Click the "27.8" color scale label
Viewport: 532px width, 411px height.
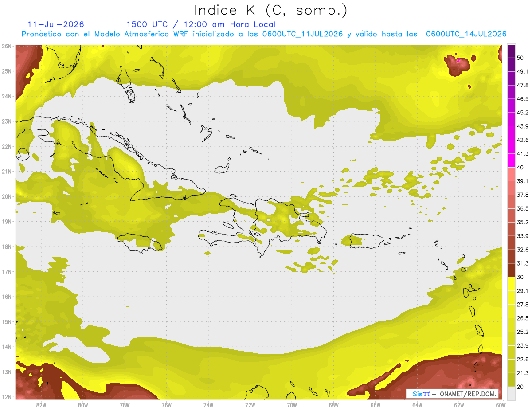[x=522, y=304]
